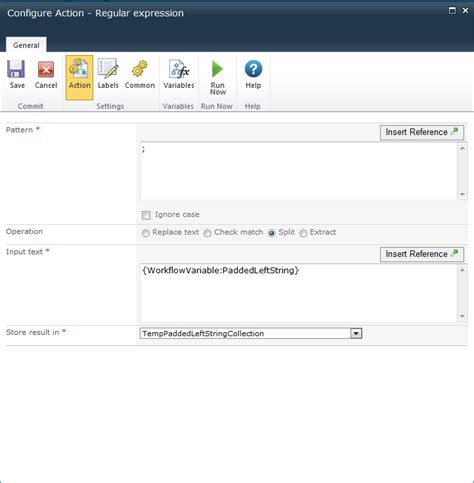This screenshot has height=483, width=474.
Task: Click Insert Reference button for Pattern
Action: tap(422, 132)
